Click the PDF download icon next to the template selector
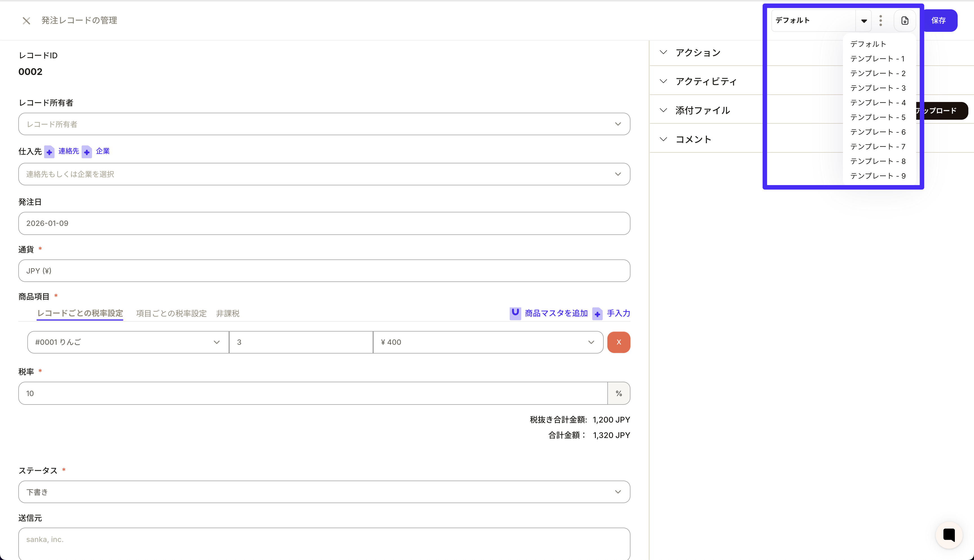 (904, 21)
